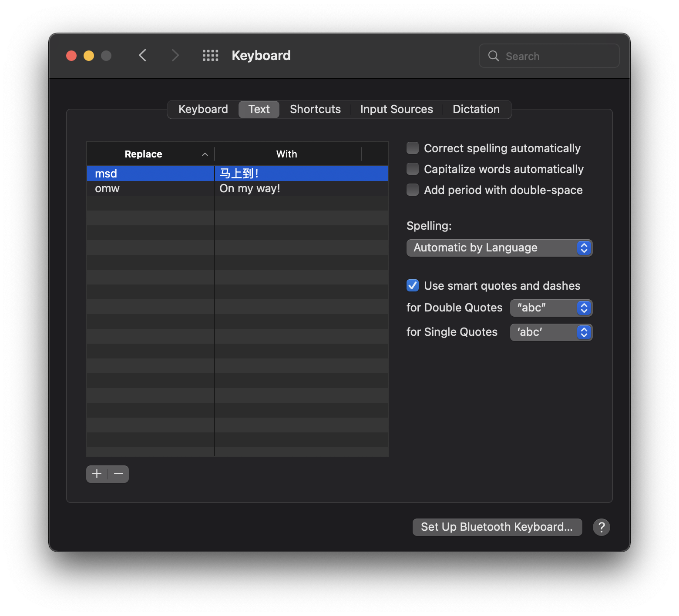
Task: Enable Correct spelling automatically
Action: (413, 148)
